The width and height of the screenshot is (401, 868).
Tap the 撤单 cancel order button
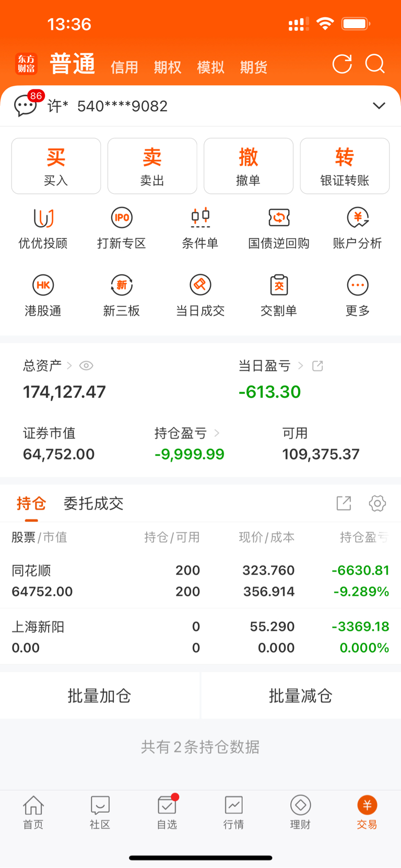pos(249,166)
